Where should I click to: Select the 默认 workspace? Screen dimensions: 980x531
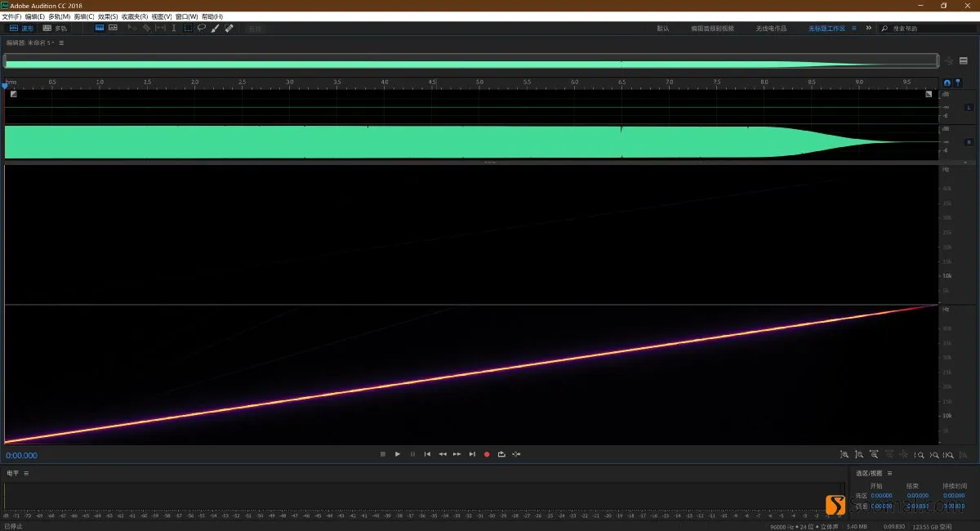[x=663, y=28]
